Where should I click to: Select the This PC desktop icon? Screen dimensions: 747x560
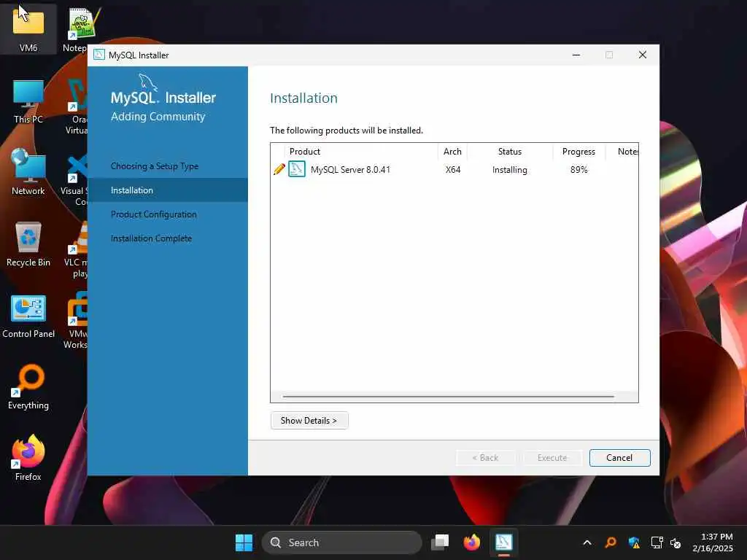tap(28, 101)
